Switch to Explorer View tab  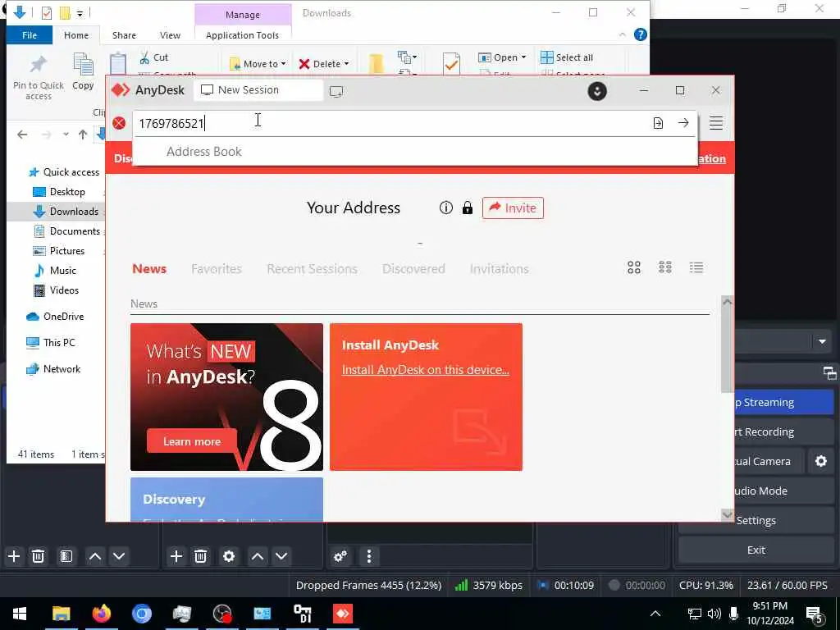click(170, 35)
